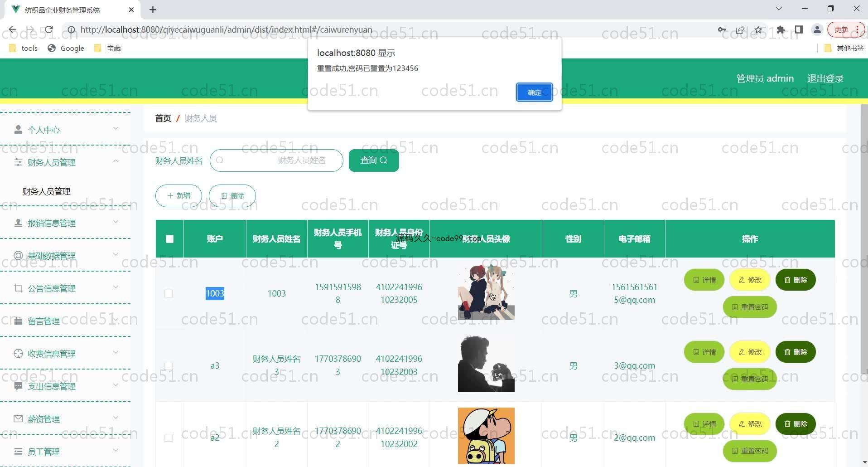Expand the 支出信息管理 sidebar menu

point(66,386)
